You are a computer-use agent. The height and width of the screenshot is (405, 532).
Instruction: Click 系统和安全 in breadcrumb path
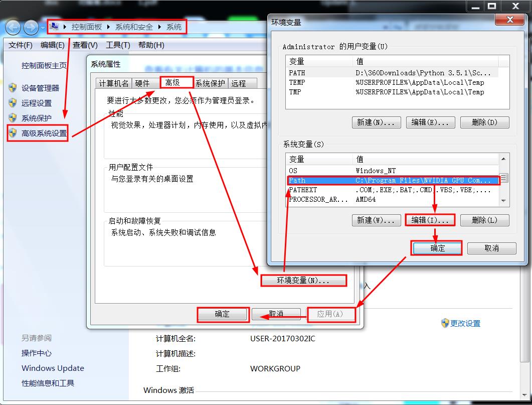[134, 27]
